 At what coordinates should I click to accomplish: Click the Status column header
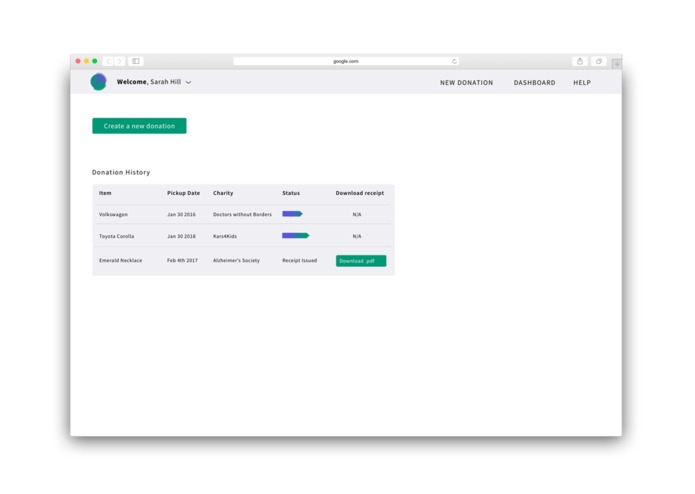tap(291, 193)
